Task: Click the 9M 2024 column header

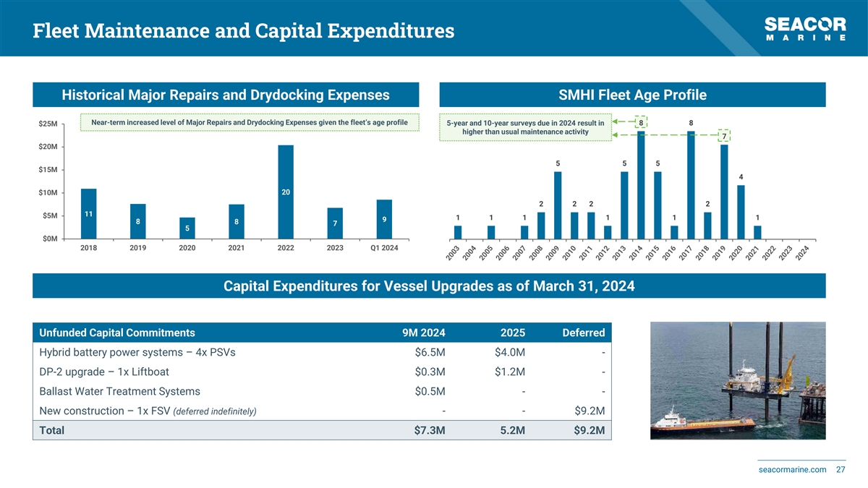Action: tap(423, 333)
